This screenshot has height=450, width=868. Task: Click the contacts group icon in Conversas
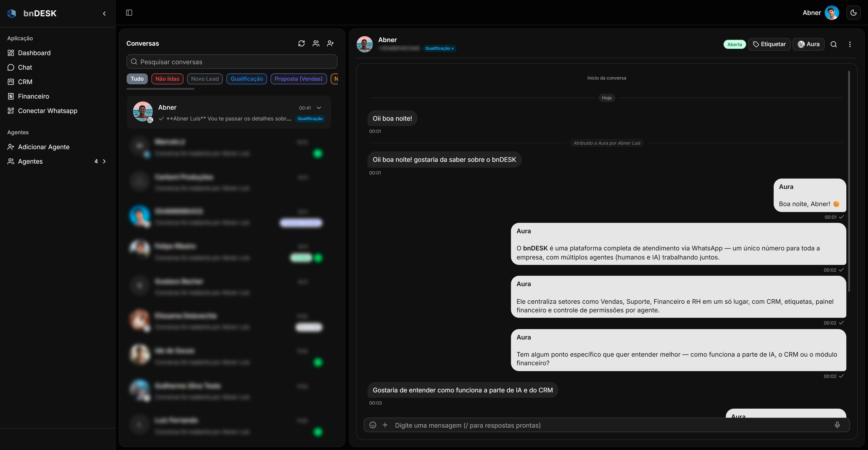click(x=316, y=44)
